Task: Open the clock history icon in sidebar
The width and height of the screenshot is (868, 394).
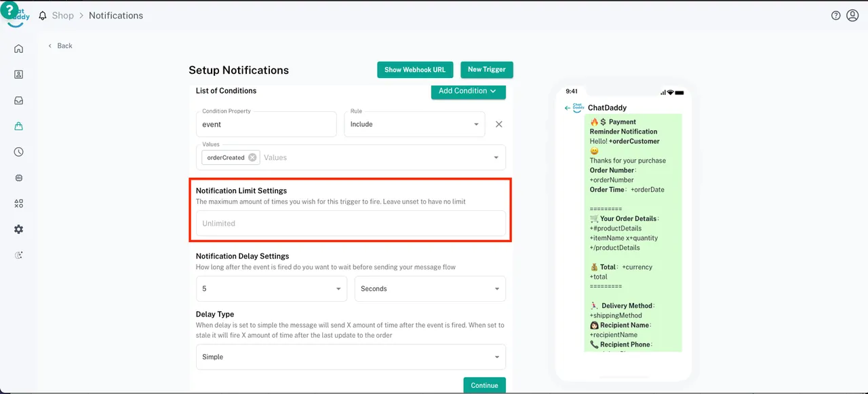Action: pos(18,152)
